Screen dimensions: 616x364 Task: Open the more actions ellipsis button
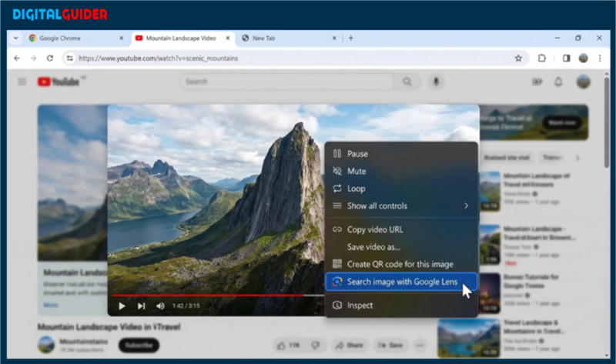click(420, 346)
